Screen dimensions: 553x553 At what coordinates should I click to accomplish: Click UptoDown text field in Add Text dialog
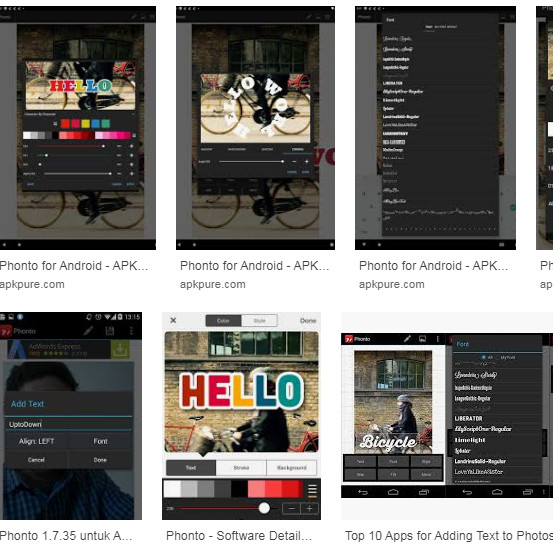68,424
